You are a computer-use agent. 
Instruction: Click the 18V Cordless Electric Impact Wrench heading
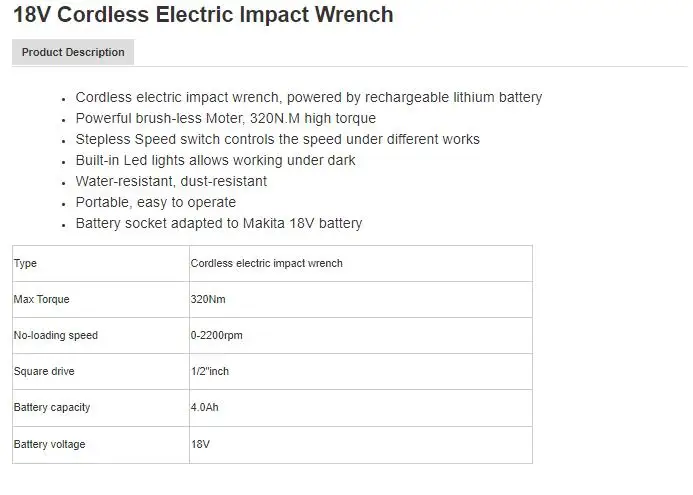pyautogui.click(x=203, y=15)
